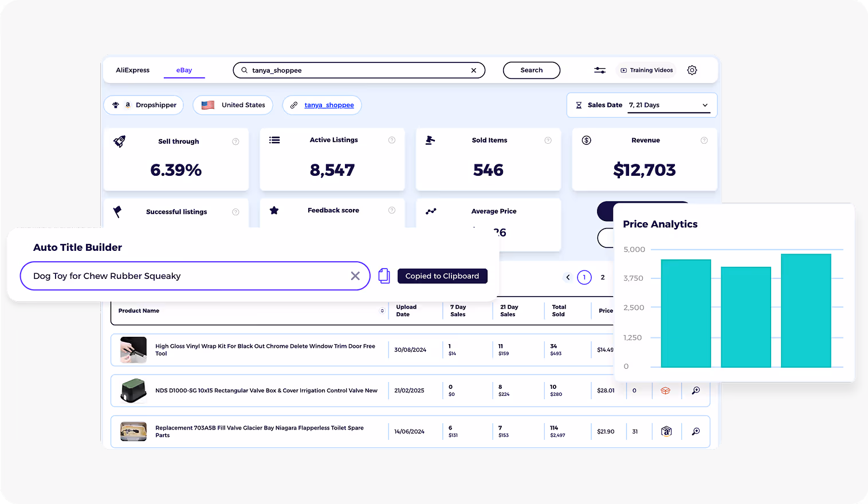Click the seller search input field
The image size is (868, 504).
[359, 70]
